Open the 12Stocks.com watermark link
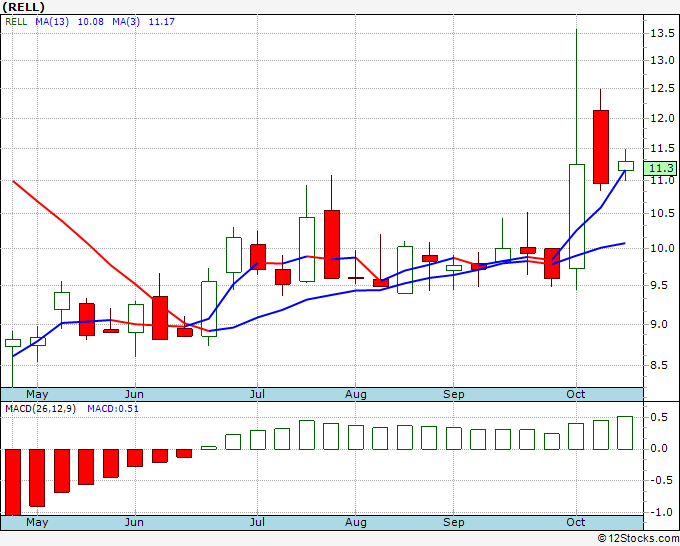 [638, 538]
